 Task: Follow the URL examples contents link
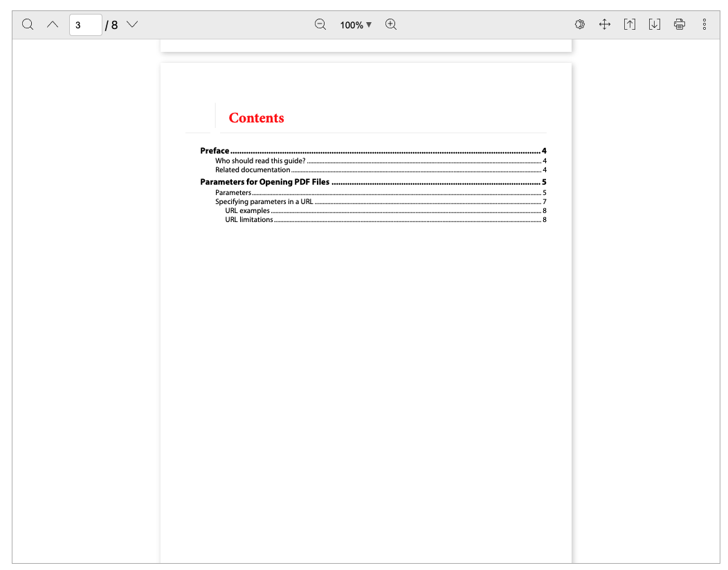tap(248, 210)
